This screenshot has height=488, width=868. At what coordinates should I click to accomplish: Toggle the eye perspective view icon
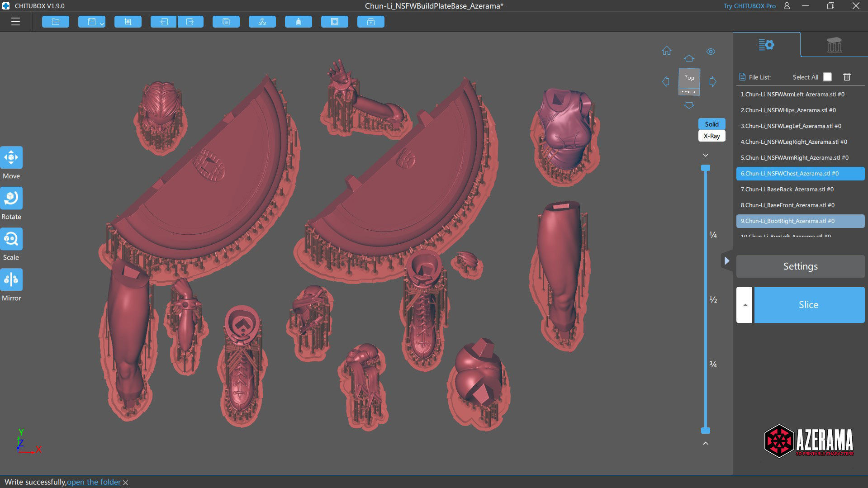711,52
